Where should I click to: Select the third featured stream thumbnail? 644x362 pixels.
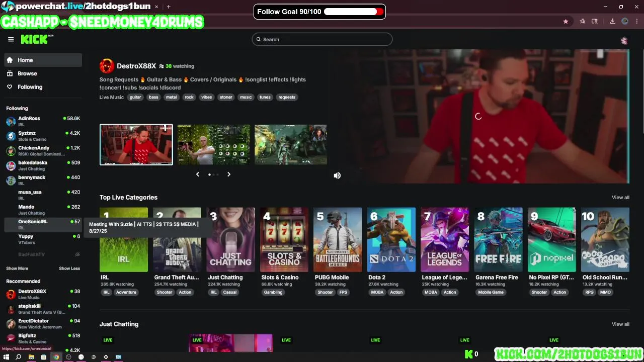(291, 144)
